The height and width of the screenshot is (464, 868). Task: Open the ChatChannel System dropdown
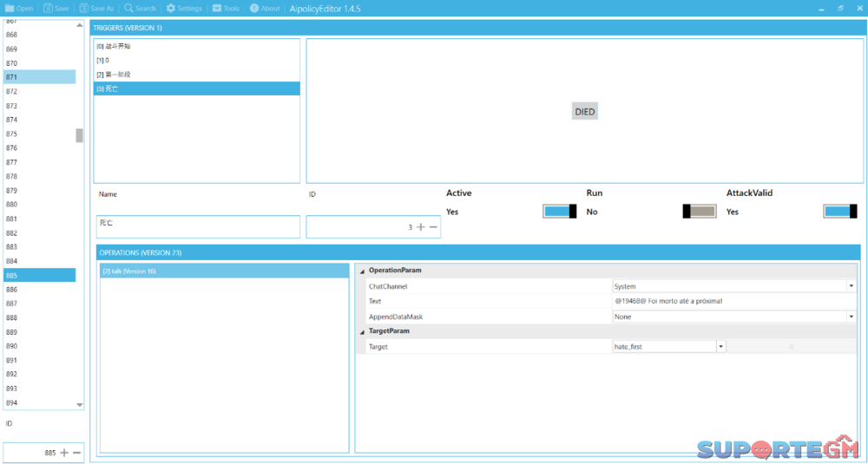pyautogui.click(x=852, y=286)
